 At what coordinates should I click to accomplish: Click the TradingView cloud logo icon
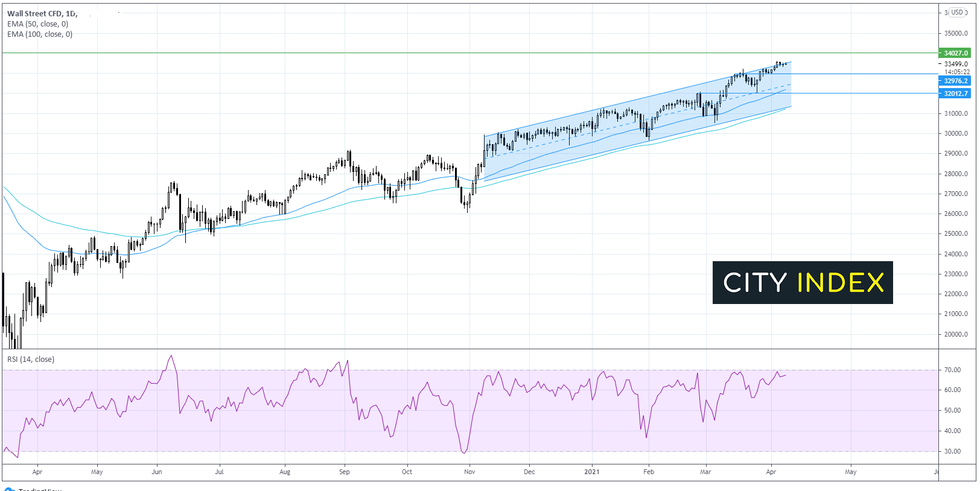tap(10, 489)
